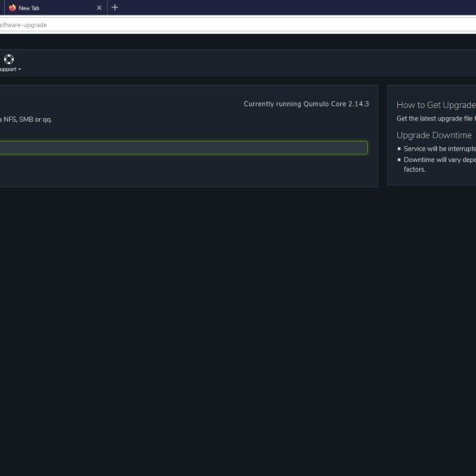Click the Firefox favicon on New Tab
Image resolution: width=476 pixels, height=476 pixels.
click(x=12, y=8)
